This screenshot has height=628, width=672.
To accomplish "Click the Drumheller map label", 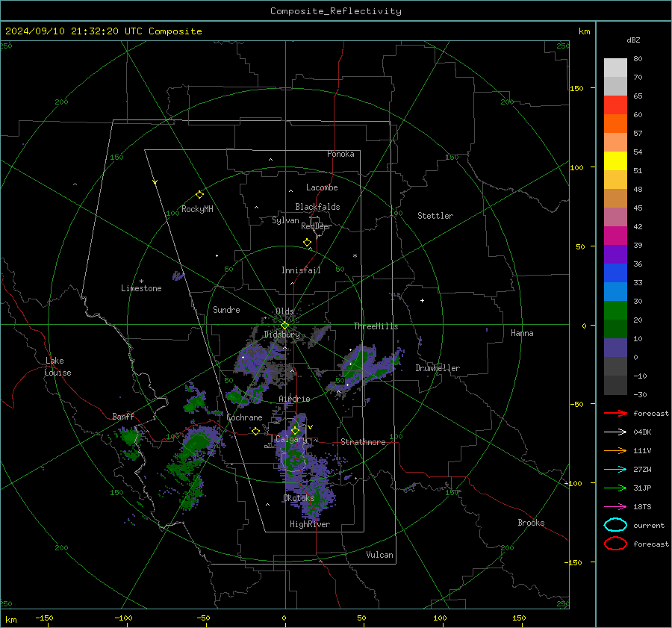I will coord(438,368).
